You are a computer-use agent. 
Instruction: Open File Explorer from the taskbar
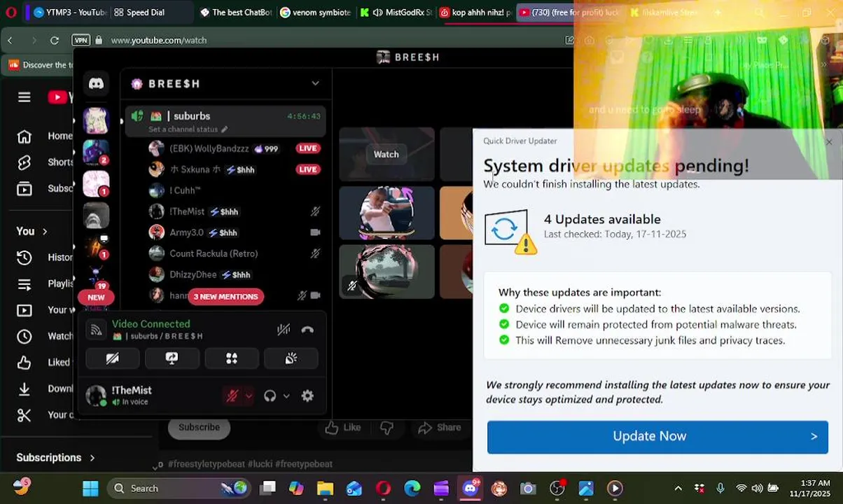coord(325,488)
